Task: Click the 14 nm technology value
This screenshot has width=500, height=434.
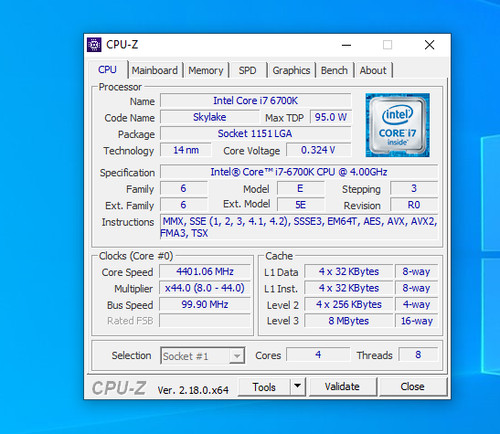Action: [x=186, y=150]
